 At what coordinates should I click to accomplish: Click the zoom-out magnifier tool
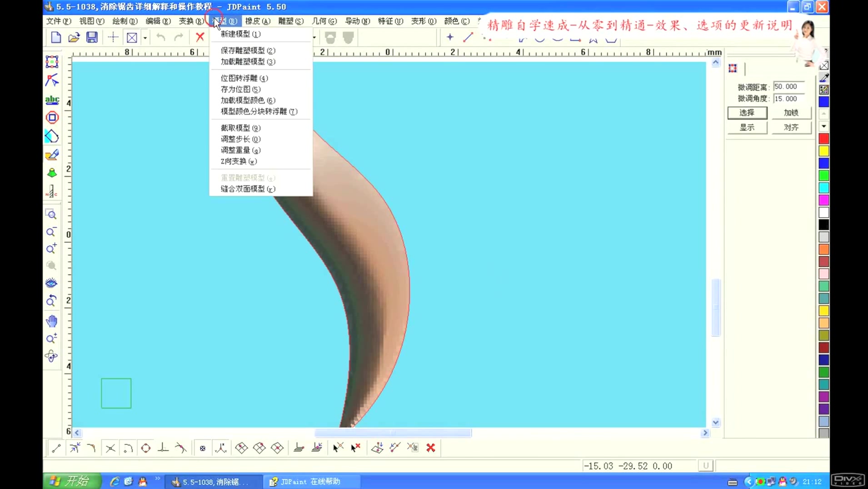pyautogui.click(x=51, y=232)
